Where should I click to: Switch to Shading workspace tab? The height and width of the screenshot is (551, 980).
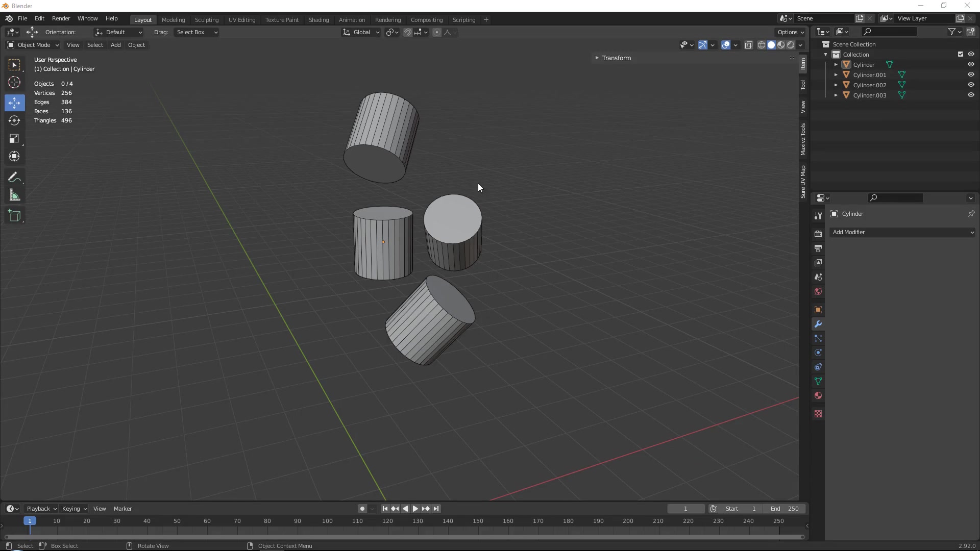coord(318,20)
